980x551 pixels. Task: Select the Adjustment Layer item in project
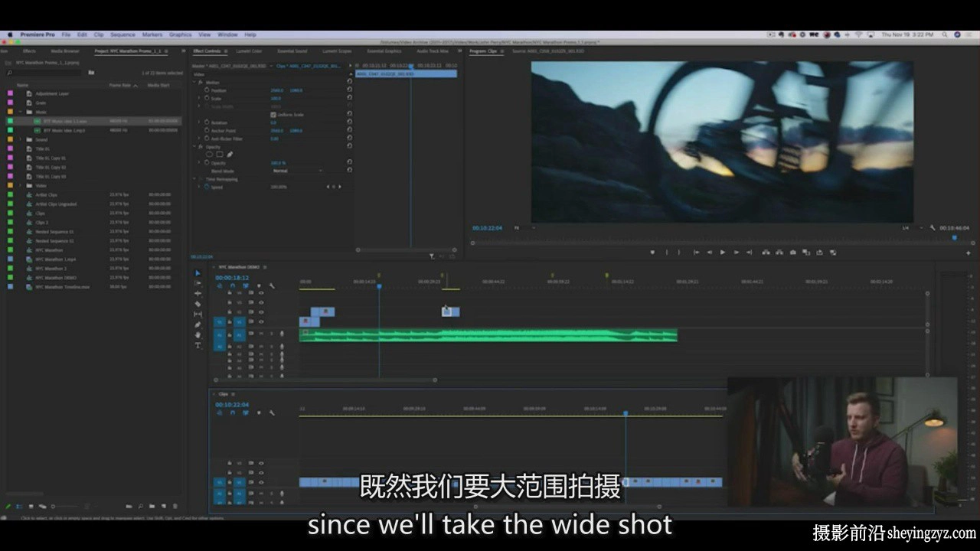tap(52, 93)
